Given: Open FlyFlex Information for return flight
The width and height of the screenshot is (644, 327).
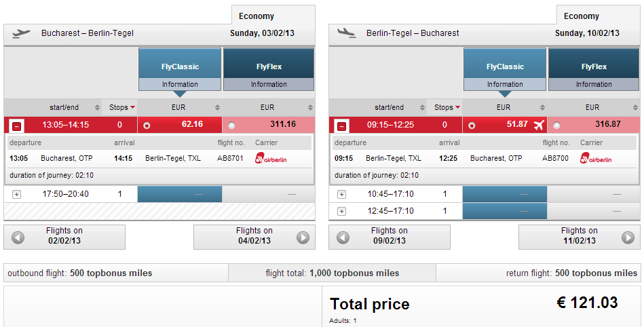Looking at the screenshot, I should point(593,84).
